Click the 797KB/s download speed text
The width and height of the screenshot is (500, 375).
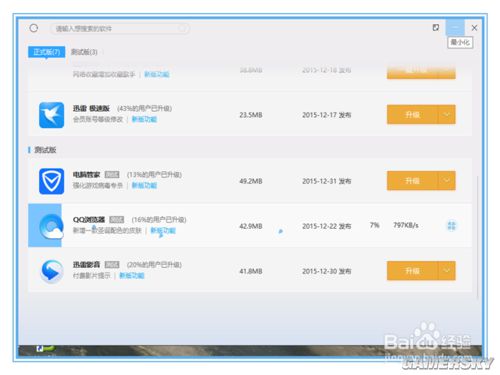click(x=406, y=225)
